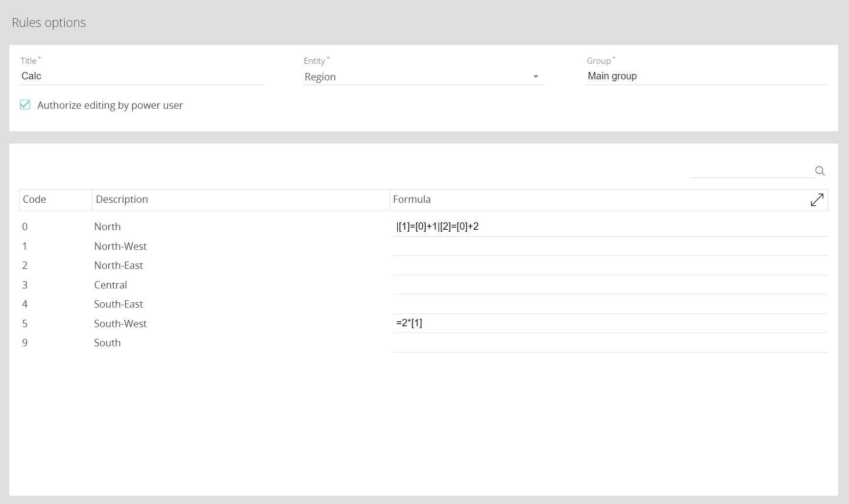This screenshot has height=504, width=849.
Task: Click the South formula field
Action: point(610,343)
